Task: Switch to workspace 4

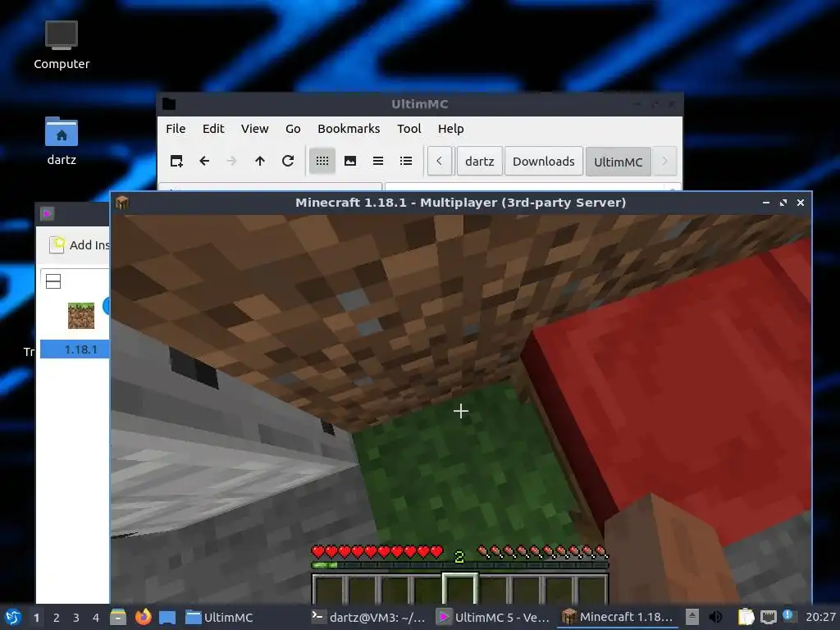Action: [95, 618]
